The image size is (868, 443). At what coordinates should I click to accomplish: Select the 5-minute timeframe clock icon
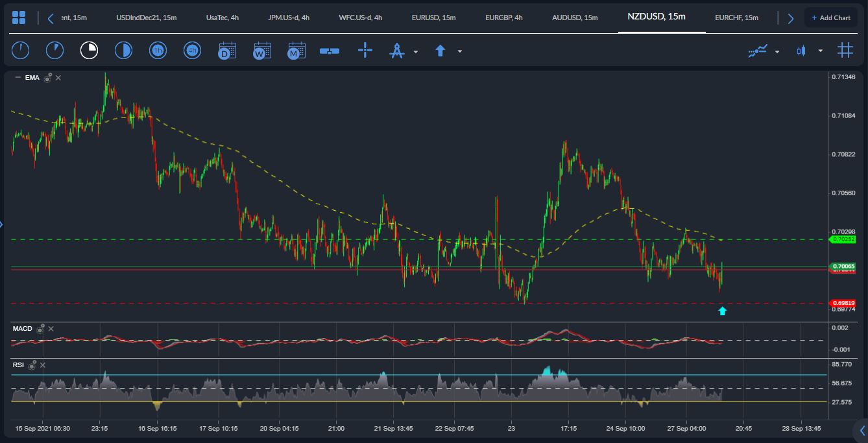pos(55,50)
